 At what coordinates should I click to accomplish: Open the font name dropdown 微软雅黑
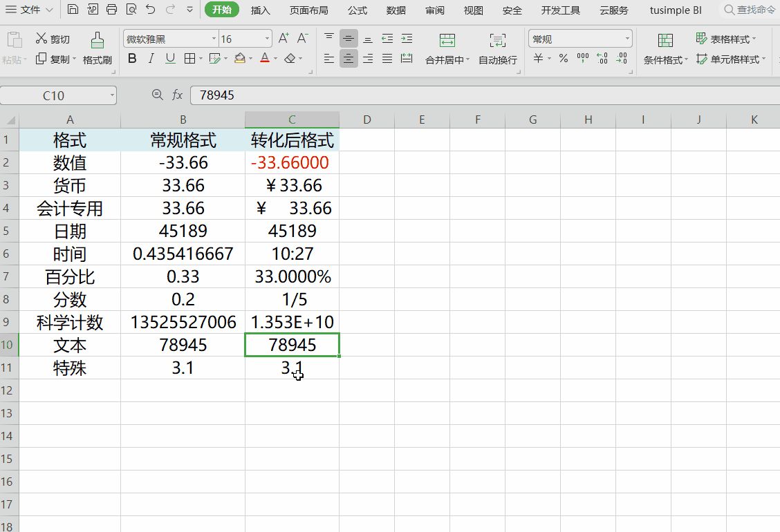pyautogui.click(x=213, y=39)
